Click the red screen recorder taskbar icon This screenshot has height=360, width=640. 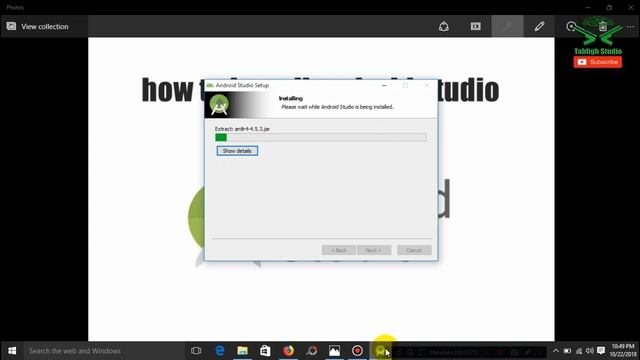pos(357,351)
